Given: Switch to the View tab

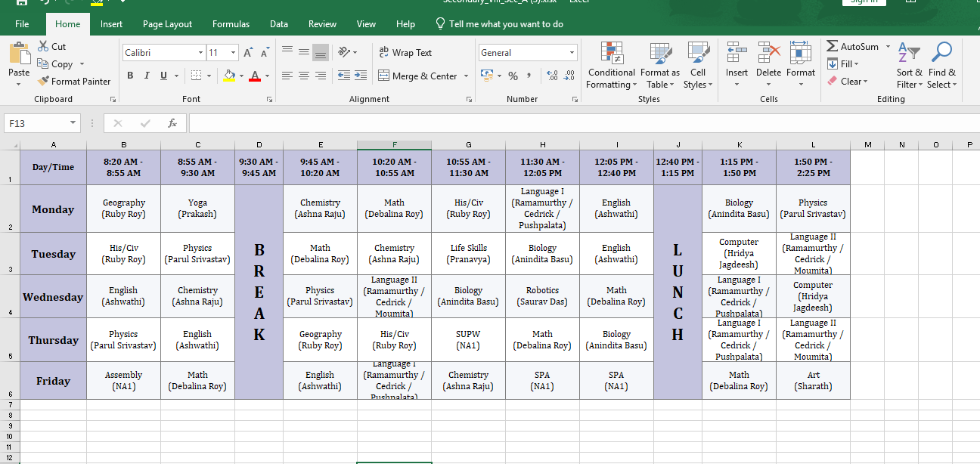Looking at the screenshot, I should pos(366,23).
